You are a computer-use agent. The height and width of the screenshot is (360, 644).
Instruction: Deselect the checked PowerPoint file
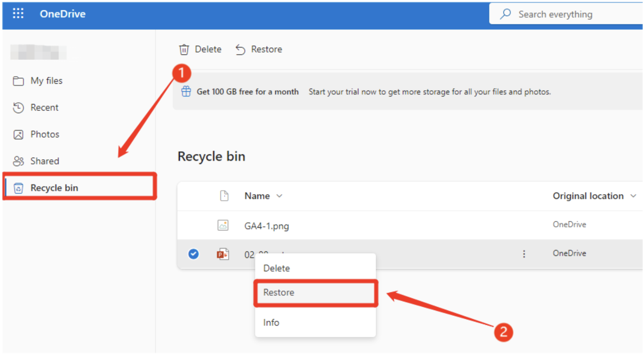(193, 254)
